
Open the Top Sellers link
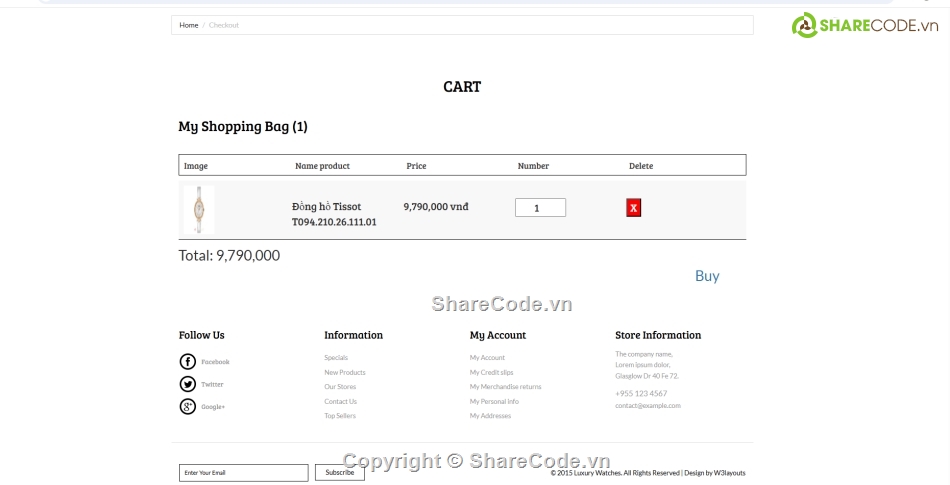340,416
